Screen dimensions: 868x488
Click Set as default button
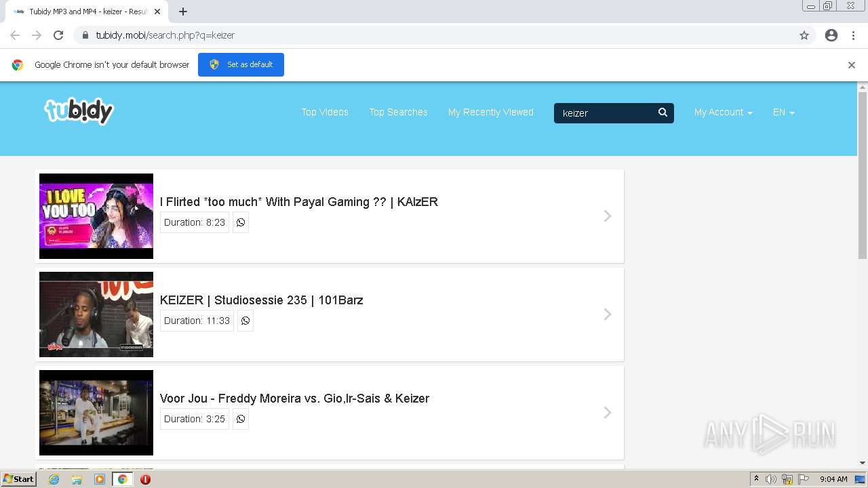(x=241, y=64)
